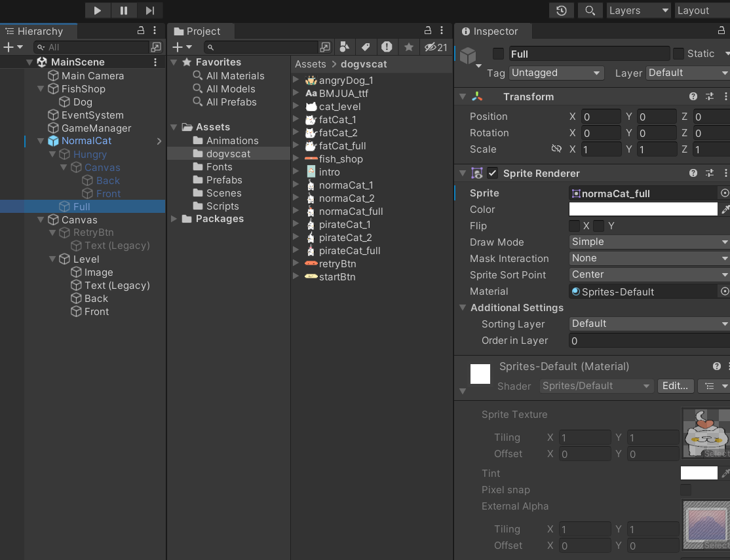Toggle constrained proportions link for Scale
The width and height of the screenshot is (730, 560).
point(556,149)
